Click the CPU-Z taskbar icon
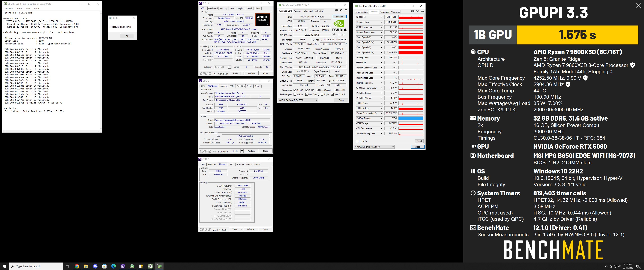Image resolution: width=644 pixels, height=270 pixels. click(123, 266)
